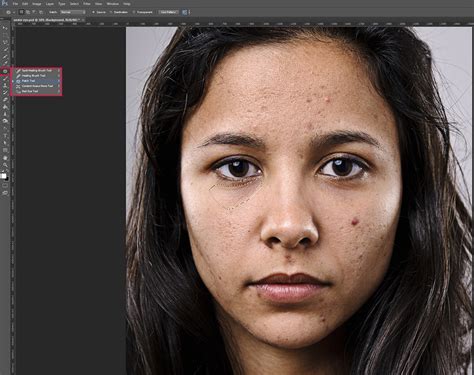Image resolution: width=474 pixels, height=375 pixels.
Task: Select the Gradient tool
Action: tap(5, 106)
